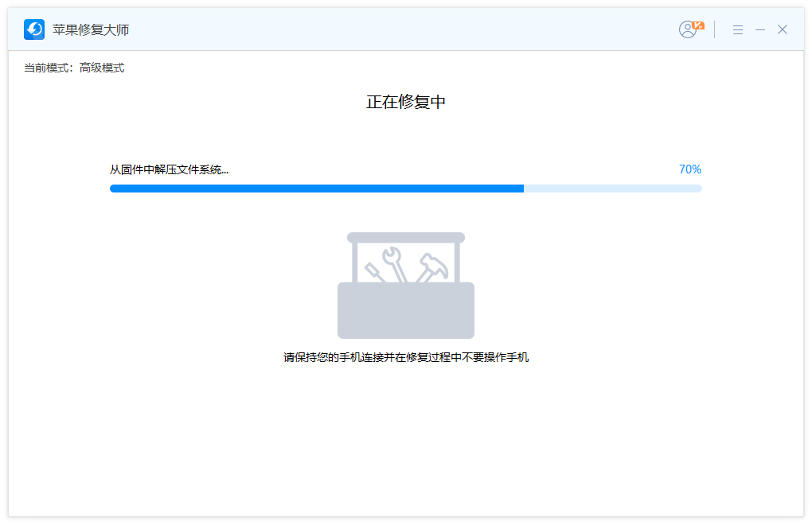Click the 请保持您的手机连接 notice text

(x=405, y=357)
